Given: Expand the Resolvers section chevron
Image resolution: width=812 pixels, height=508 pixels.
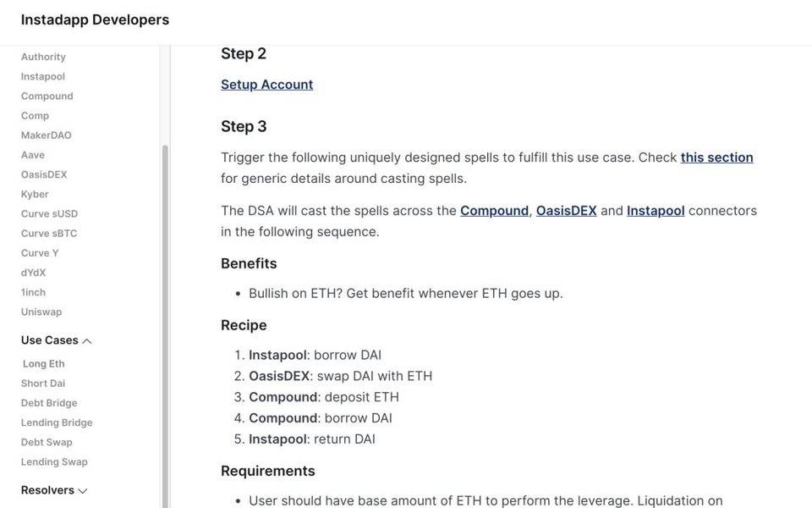Looking at the screenshot, I should coord(82,491).
